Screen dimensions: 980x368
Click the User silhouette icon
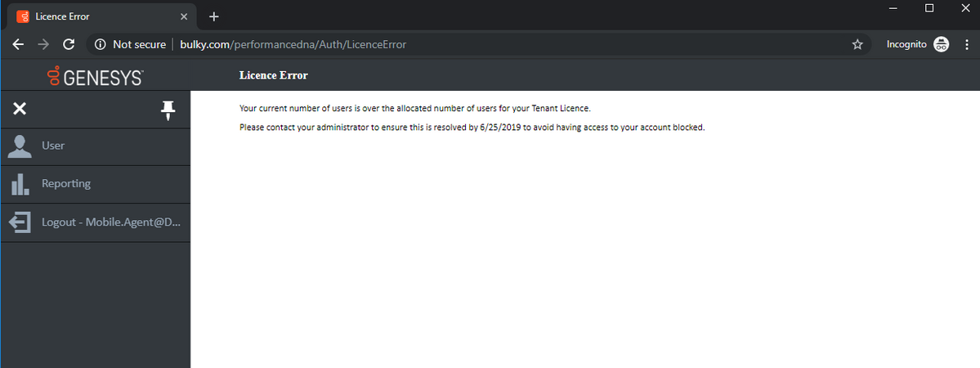20,146
